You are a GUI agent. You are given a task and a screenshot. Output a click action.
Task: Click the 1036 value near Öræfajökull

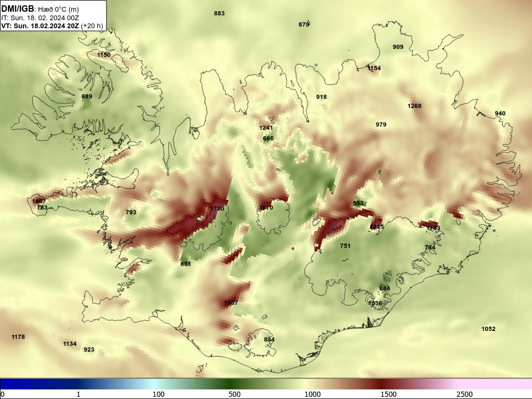pyautogui.click(x=375, y=303)
